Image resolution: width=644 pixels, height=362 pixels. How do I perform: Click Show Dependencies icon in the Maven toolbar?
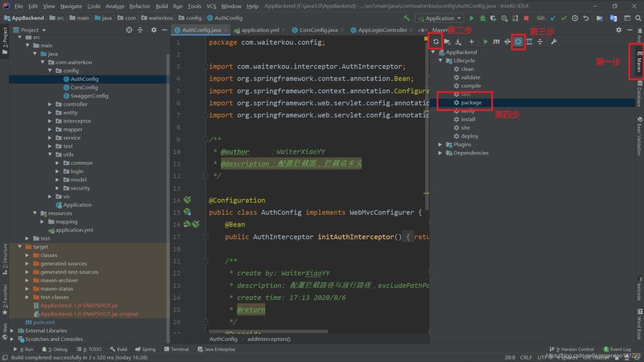point(530,41)
